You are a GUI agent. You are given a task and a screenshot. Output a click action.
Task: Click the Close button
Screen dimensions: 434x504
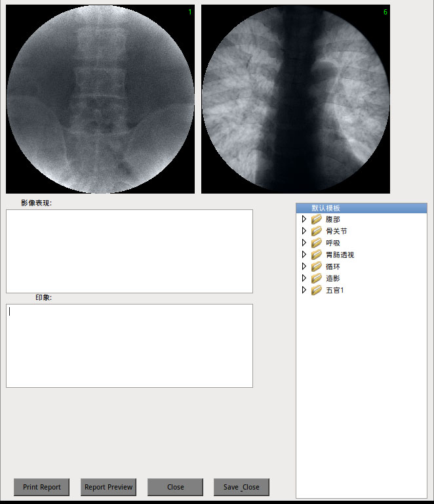coord(175,487)
